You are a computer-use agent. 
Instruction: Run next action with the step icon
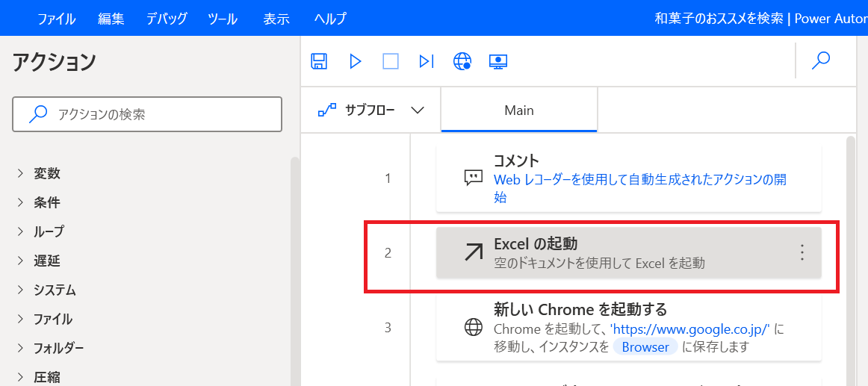[427, 60]
